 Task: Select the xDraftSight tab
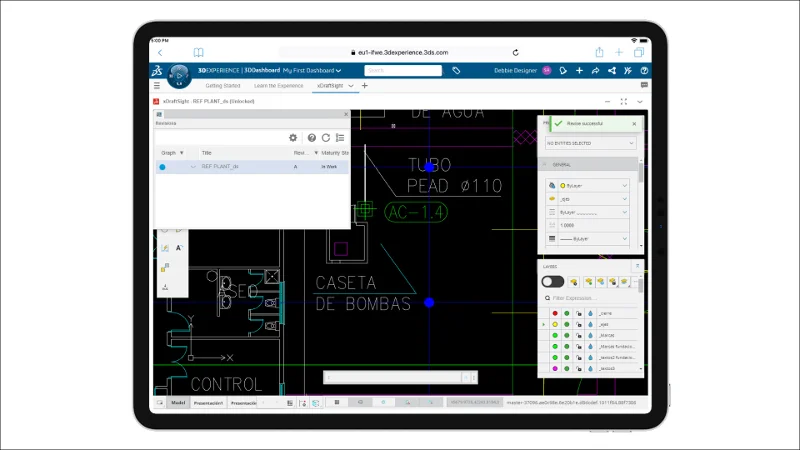click(330, 86)
